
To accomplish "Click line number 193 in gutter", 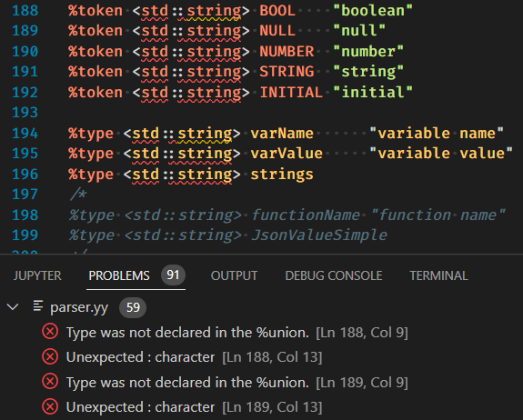I will [x=25, y=113].
